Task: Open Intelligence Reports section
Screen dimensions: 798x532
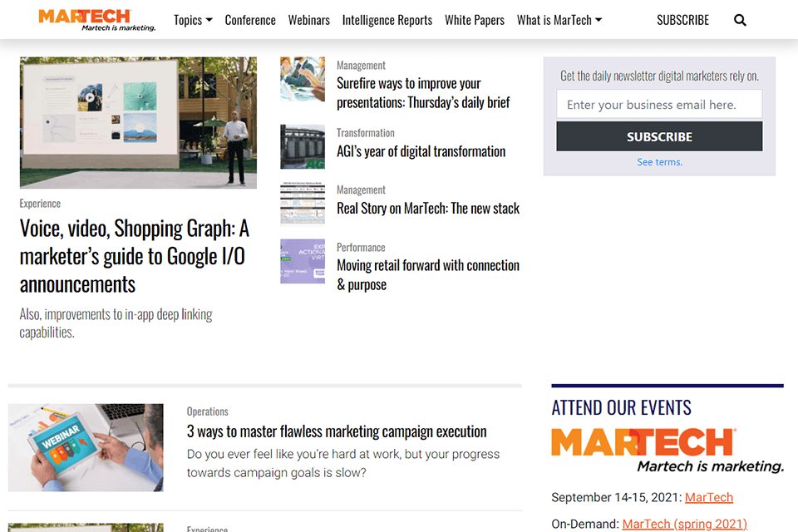Action: point(387,20)
